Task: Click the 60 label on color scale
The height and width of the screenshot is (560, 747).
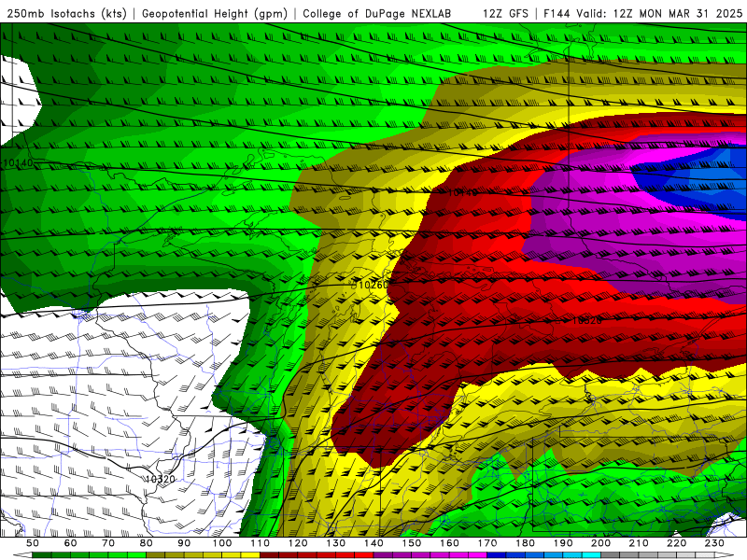Action: coord(71,543)
